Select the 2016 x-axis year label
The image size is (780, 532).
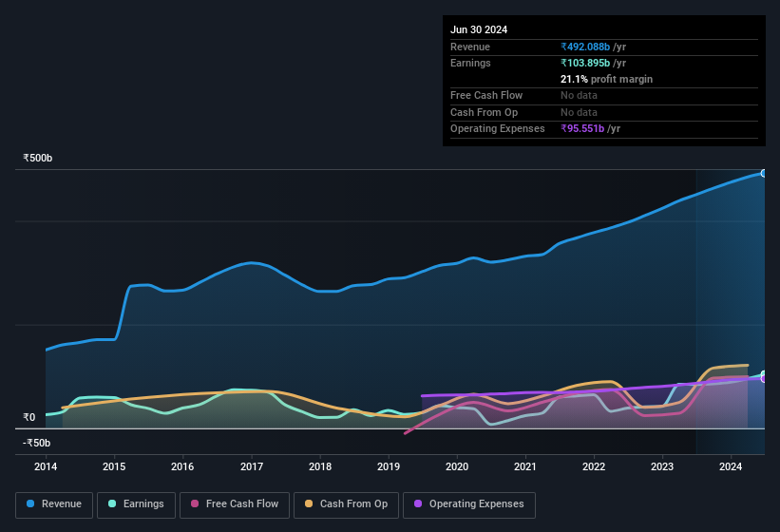point(182,466)
